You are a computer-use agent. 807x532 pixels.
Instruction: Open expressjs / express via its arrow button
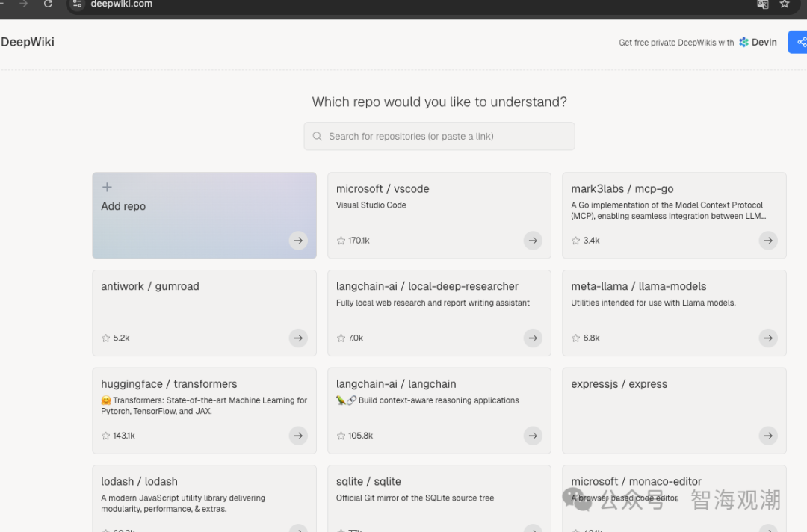pos(768,436)
